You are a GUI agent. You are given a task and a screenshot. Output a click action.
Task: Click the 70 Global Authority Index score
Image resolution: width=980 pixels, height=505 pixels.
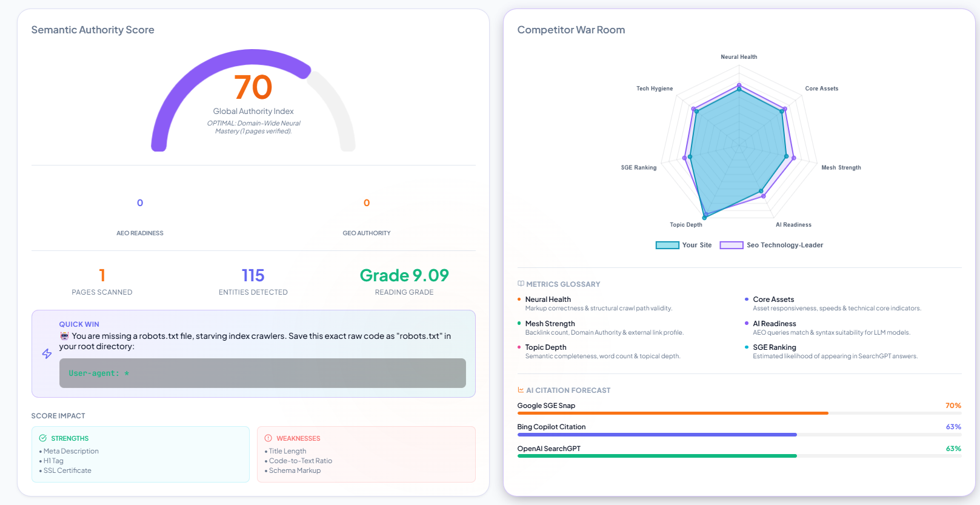pos(253,87)
